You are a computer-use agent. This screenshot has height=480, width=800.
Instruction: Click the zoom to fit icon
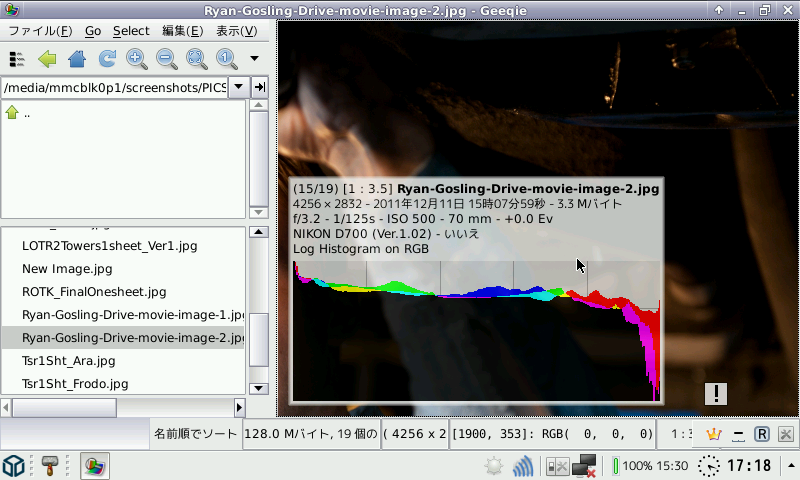click(x=196, y=59)
